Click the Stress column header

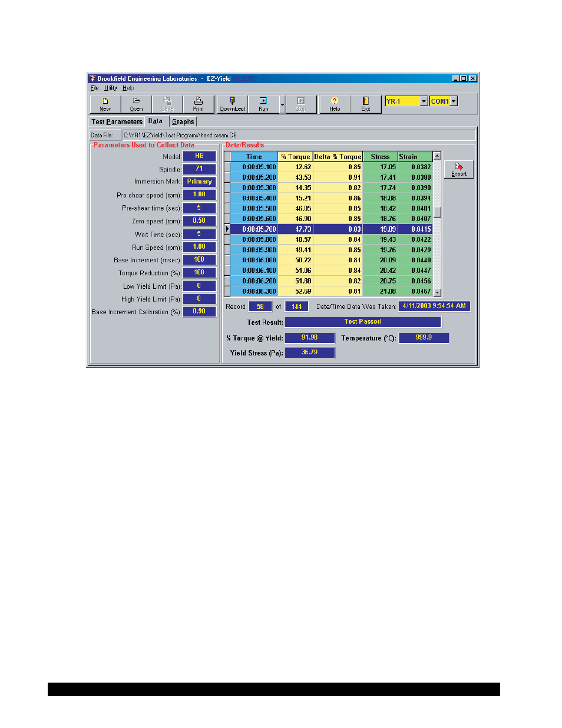coord(380,157)
